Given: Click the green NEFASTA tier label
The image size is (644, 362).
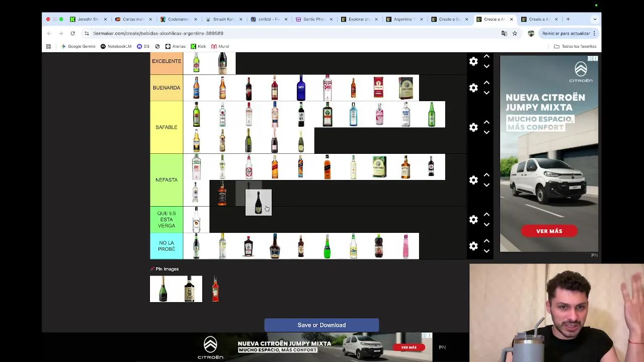Looking at the screenshot, I should click(167, 179).
